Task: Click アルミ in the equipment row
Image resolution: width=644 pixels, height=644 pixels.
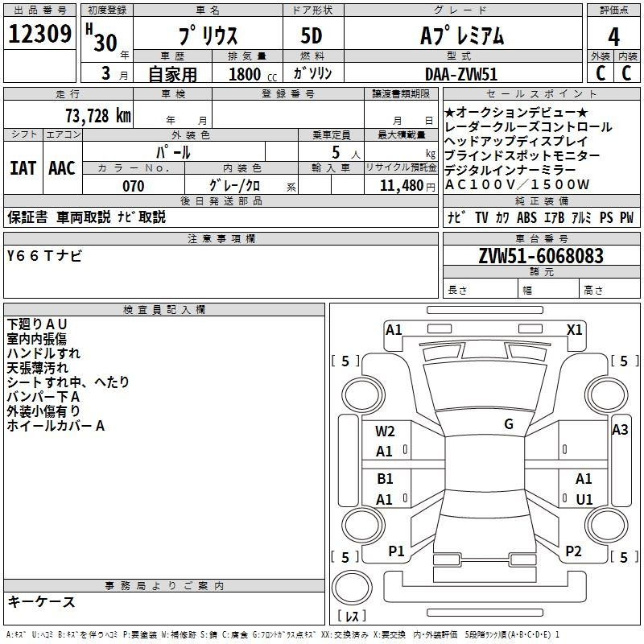Action: click(581, 217)
